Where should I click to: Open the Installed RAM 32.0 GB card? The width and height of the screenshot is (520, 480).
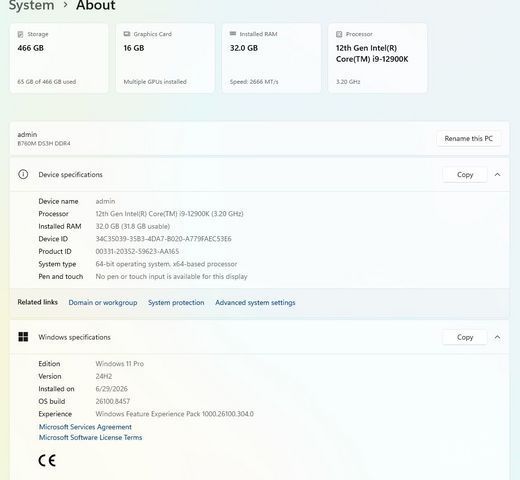point(272,58)
